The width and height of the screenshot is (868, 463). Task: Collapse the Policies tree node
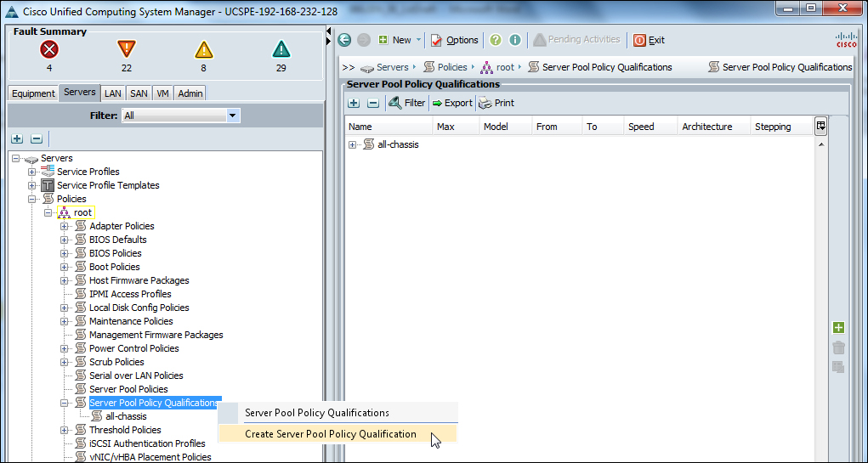31,199
